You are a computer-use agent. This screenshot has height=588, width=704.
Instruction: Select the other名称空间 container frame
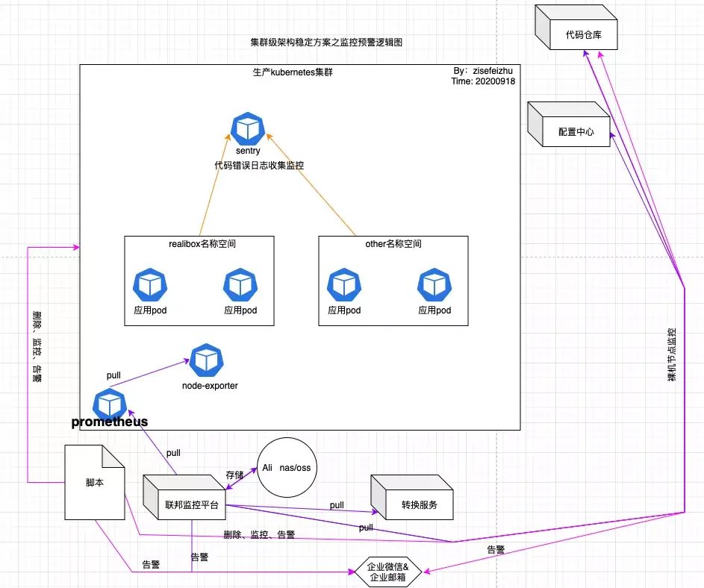click(393, 243)
